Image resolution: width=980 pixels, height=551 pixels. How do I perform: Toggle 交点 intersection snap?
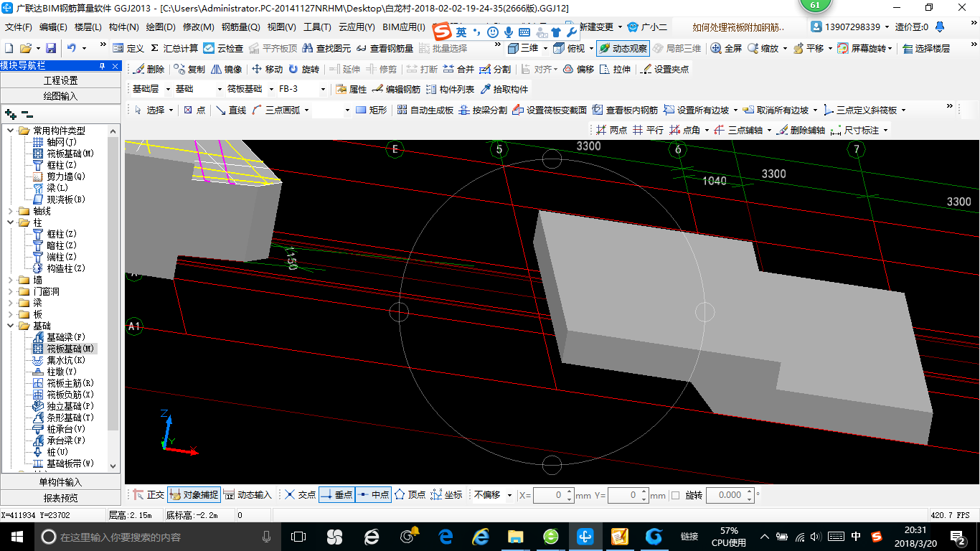[x=300, y=494]
